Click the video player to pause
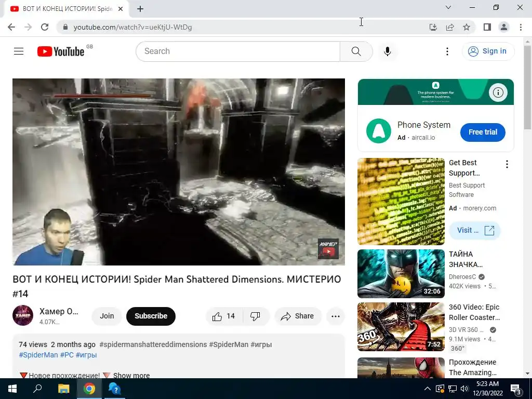 click(x=179, y=171)
